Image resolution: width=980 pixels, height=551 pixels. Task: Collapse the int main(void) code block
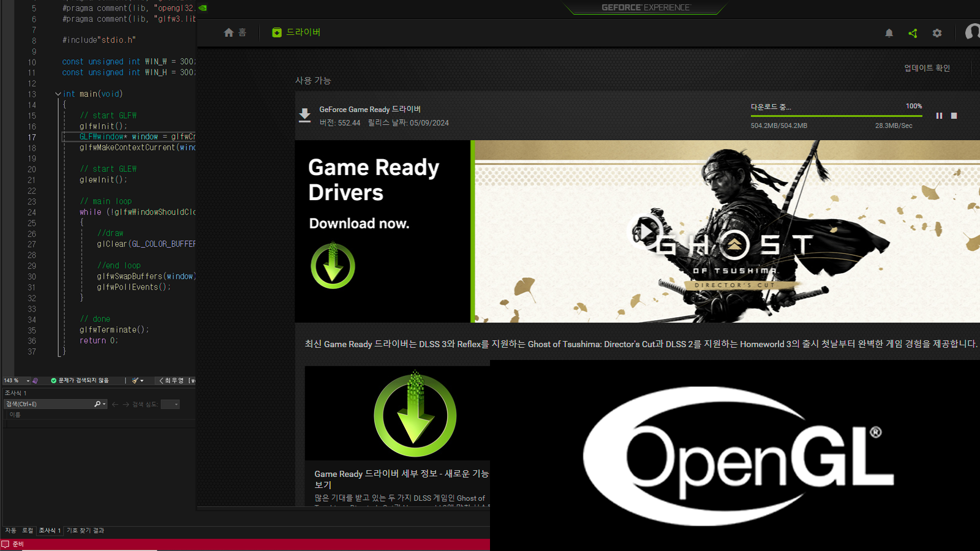pos(58,94)
